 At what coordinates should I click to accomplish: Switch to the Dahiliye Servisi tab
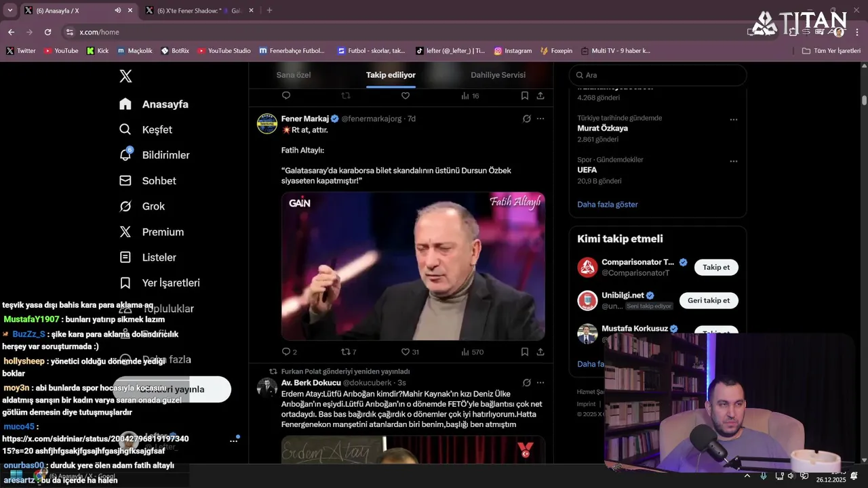498,75
